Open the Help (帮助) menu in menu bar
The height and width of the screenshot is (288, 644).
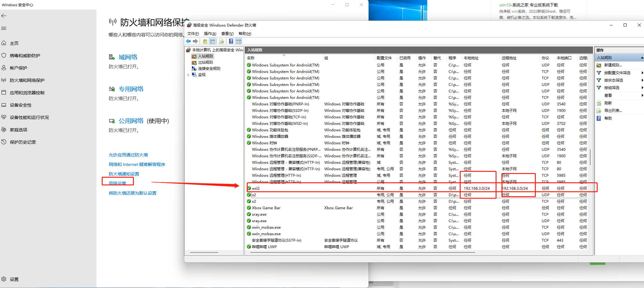[x=245, y=34]
